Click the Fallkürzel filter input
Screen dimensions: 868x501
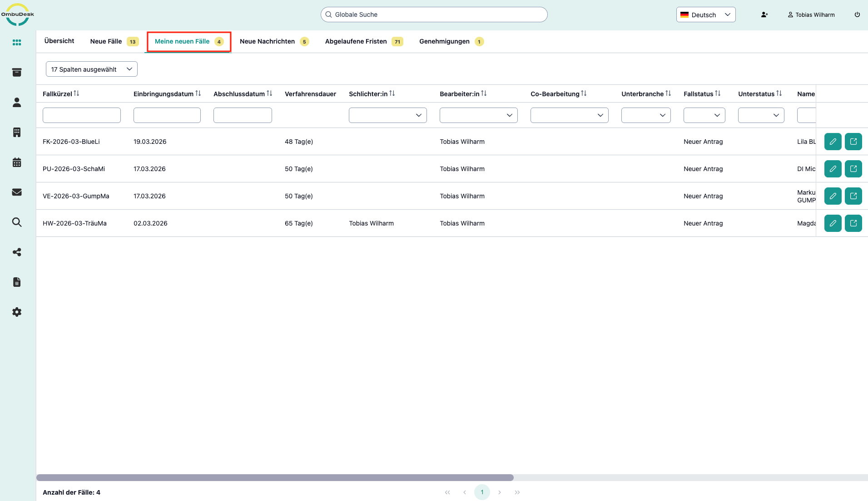[x=82, y=115]
